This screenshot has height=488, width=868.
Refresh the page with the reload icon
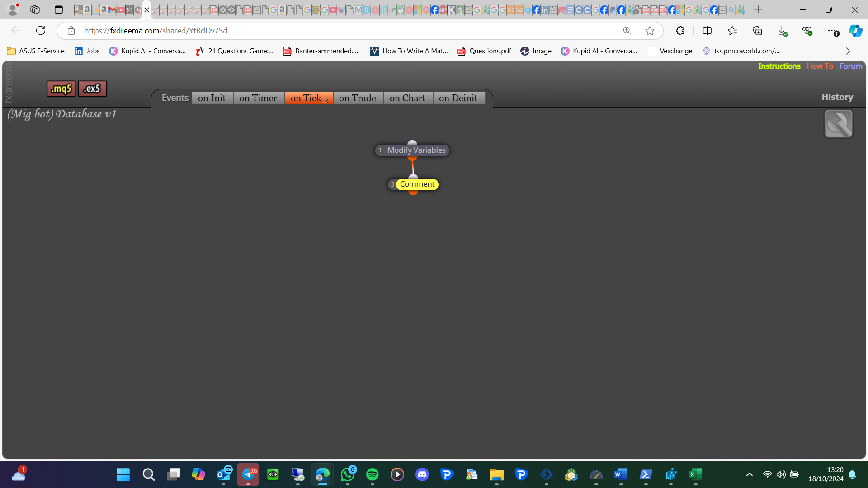41,31
